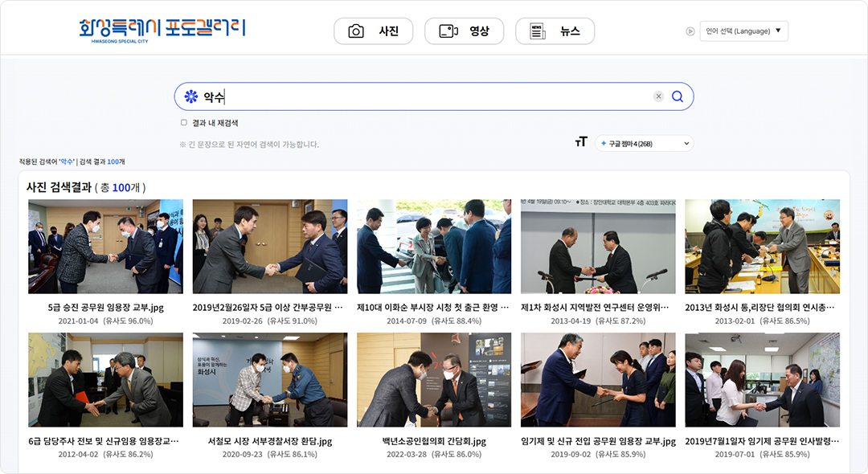Image resolution: width=868 pixels, height=474 pixels.
Task: Enable the 결과 내 재검색 checkbox
Action: coord(184,123)
